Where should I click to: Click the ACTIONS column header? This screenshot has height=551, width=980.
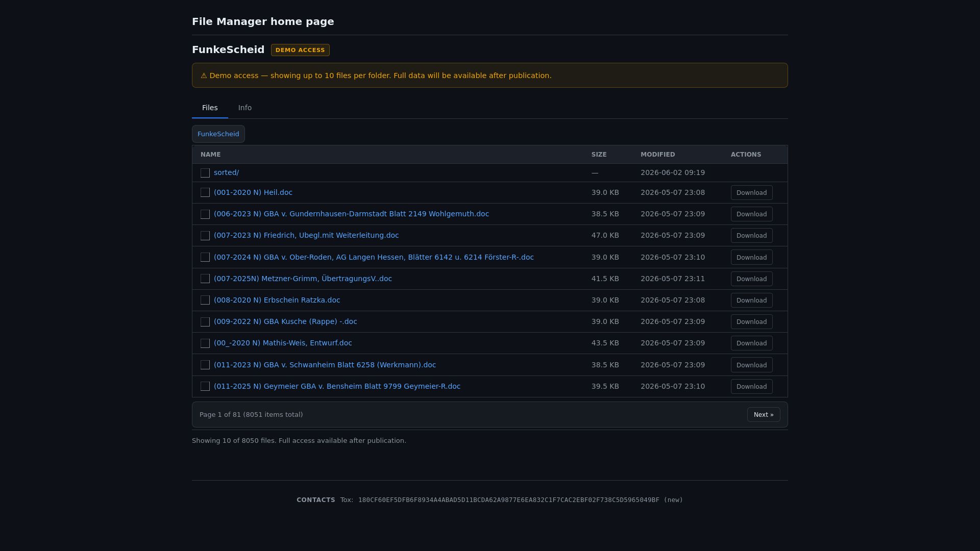click(x=746, y=155)
